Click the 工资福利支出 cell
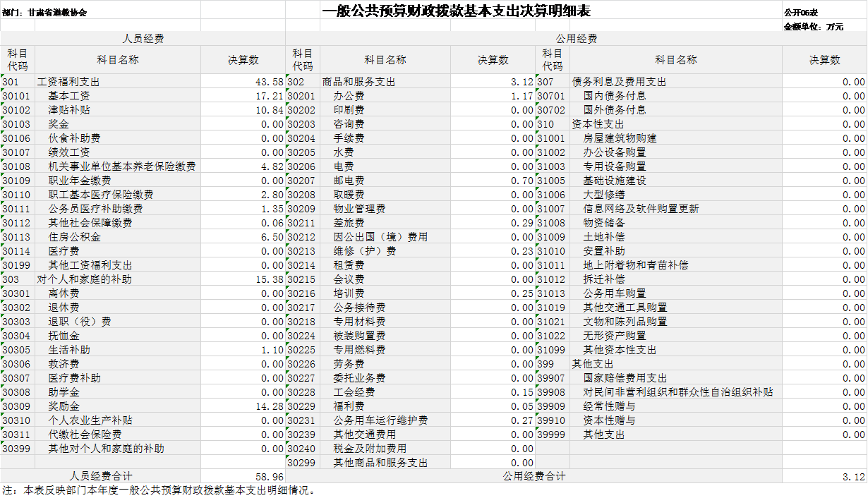 (x=118, y=82)
